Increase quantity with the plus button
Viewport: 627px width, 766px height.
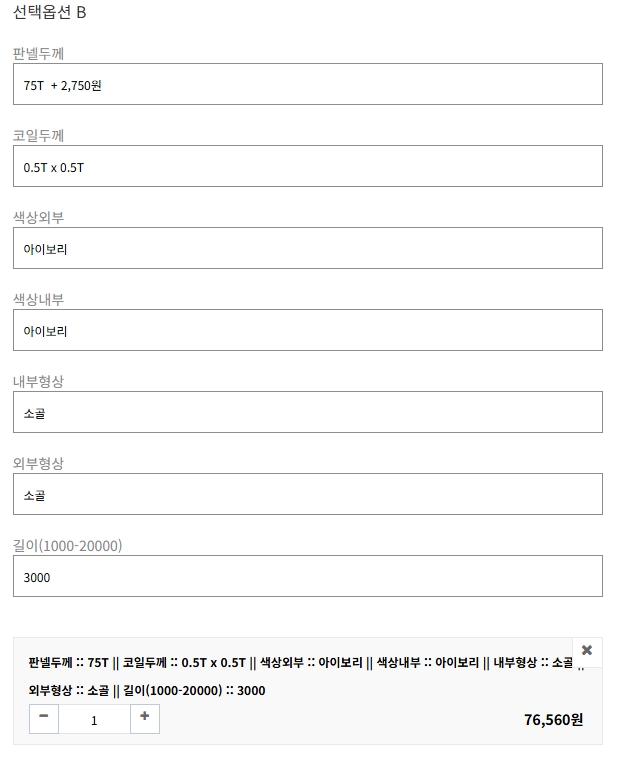pyautogui.click(x=145, y=718)
